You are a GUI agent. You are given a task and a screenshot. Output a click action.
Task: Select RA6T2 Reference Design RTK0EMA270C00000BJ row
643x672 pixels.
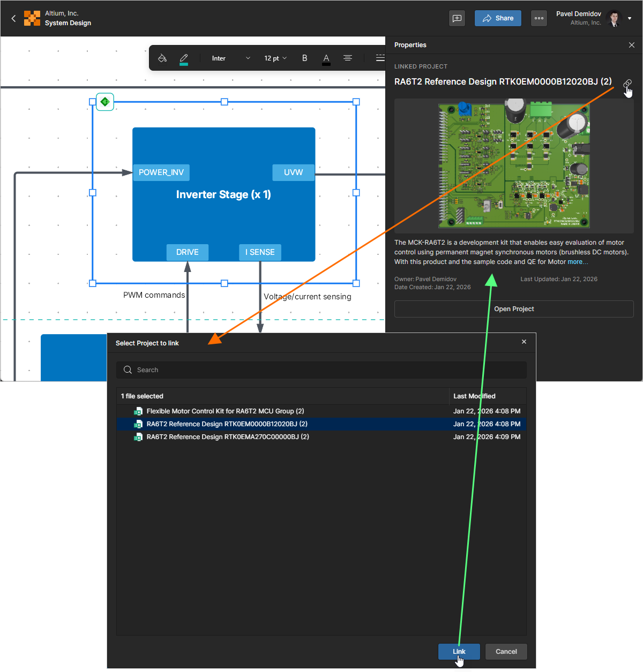[322, 437]
